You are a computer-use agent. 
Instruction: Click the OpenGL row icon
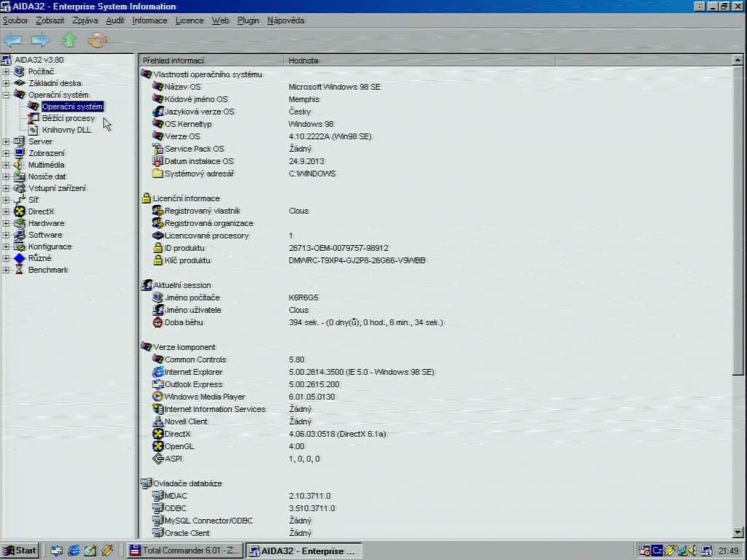(158, 446)
